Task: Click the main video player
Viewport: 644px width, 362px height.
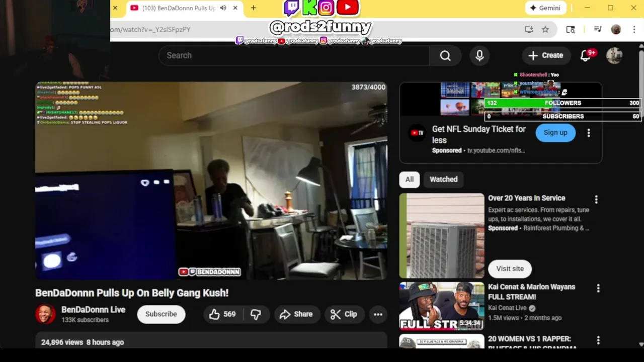Action: point(211,180)
